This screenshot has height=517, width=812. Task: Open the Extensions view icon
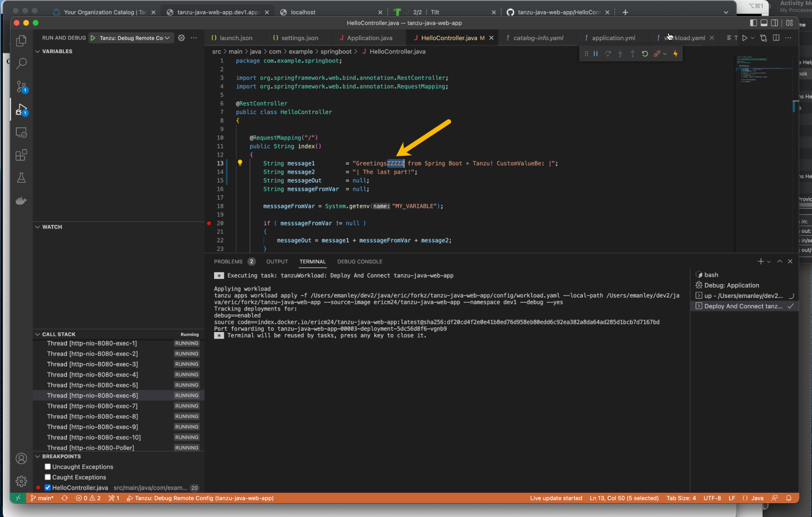[21, 155]
